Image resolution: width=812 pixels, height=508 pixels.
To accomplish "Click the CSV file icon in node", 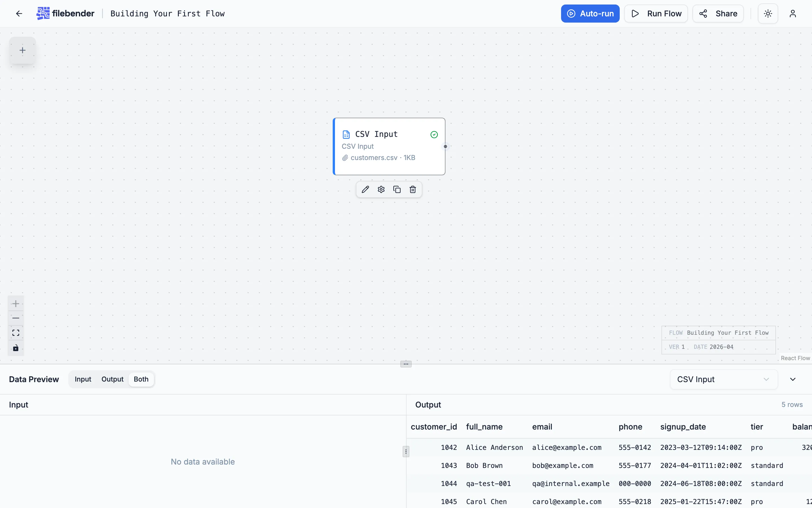I will (x=346, y=134).
